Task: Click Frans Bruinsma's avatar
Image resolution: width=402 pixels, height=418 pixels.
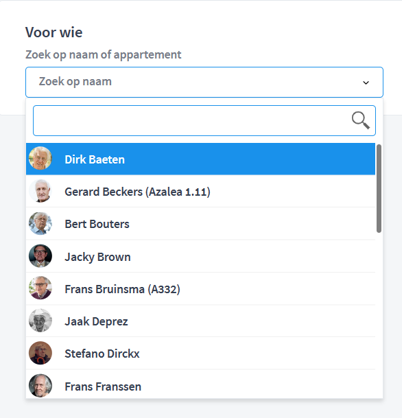Action: click(40, 288)
